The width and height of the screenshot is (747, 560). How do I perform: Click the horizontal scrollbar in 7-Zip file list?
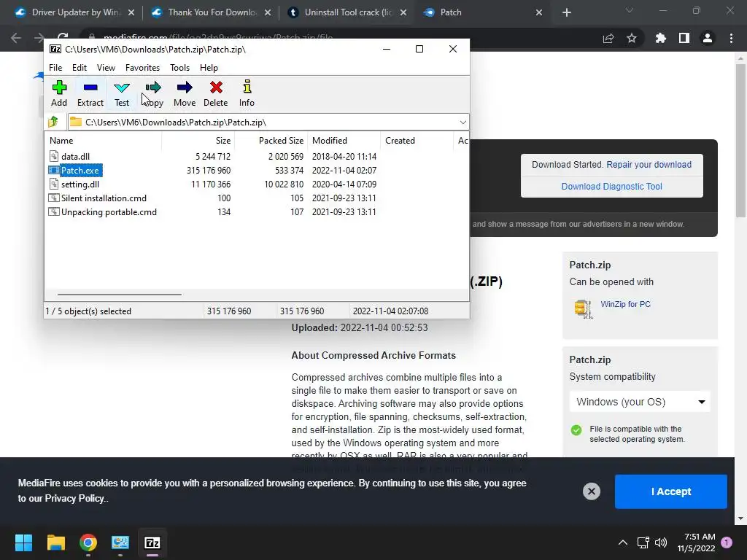119,295
